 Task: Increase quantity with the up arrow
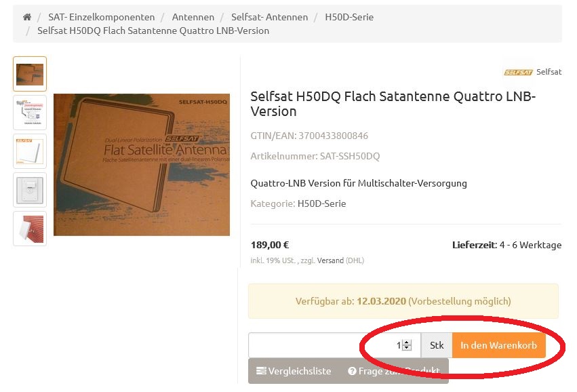(x=407, y=342)
